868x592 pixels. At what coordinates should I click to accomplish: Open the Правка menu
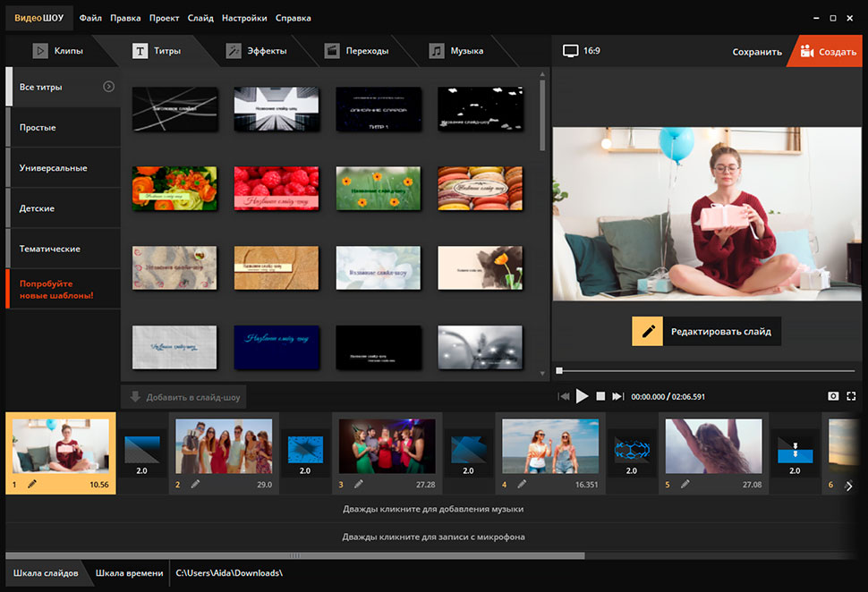click(125, 18)
